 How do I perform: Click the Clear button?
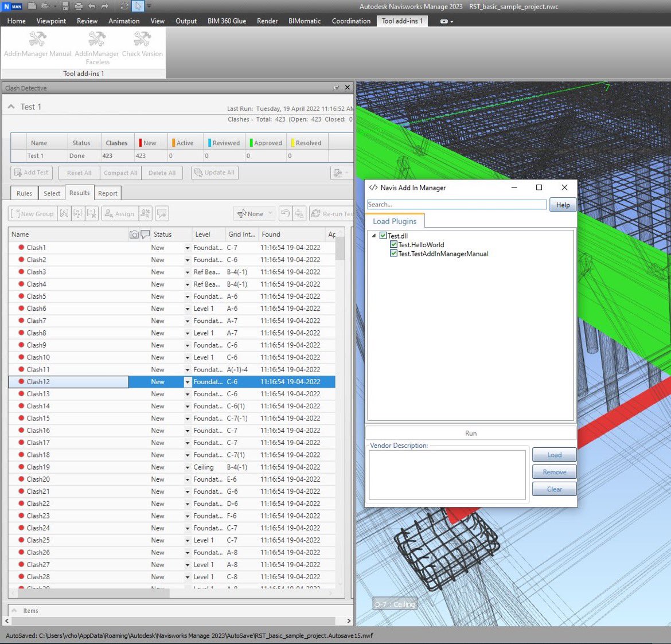click(554, 489)
